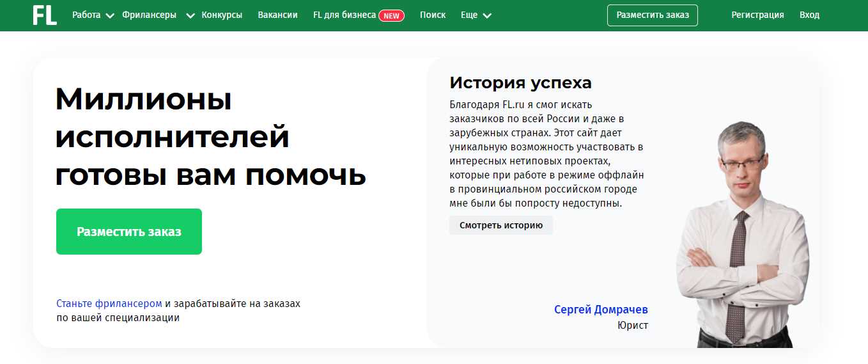The height and width of the screenshot is (364, 868).
Task: Click the Юрист caption
Action: (633, 326)
